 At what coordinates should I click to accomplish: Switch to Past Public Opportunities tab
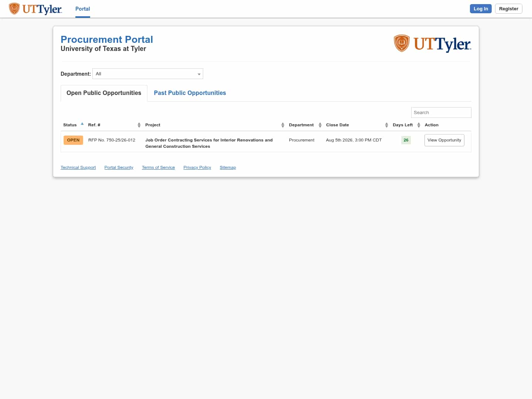tap(190, 93)
